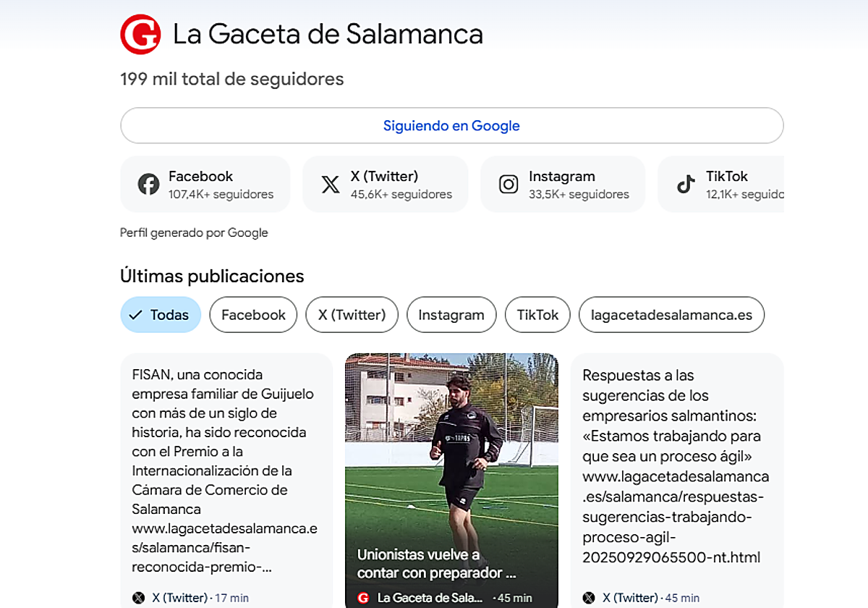
Task: Switch to the Facebook publications filter
Action: click(253, 314)
